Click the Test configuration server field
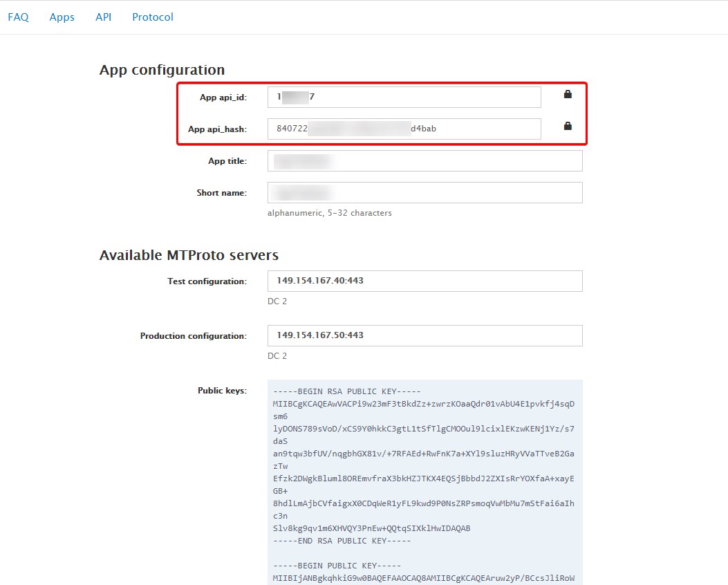 [x=424, y=281]
